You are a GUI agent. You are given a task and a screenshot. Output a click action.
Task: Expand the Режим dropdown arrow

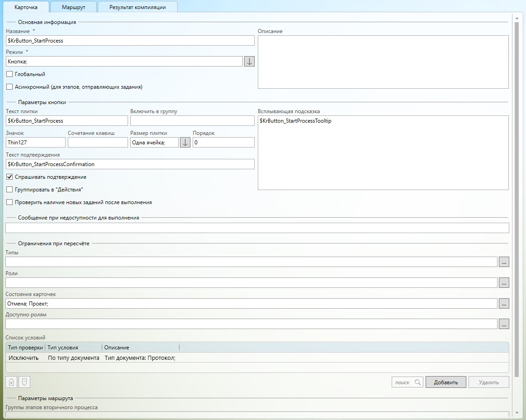coord(249,61)
